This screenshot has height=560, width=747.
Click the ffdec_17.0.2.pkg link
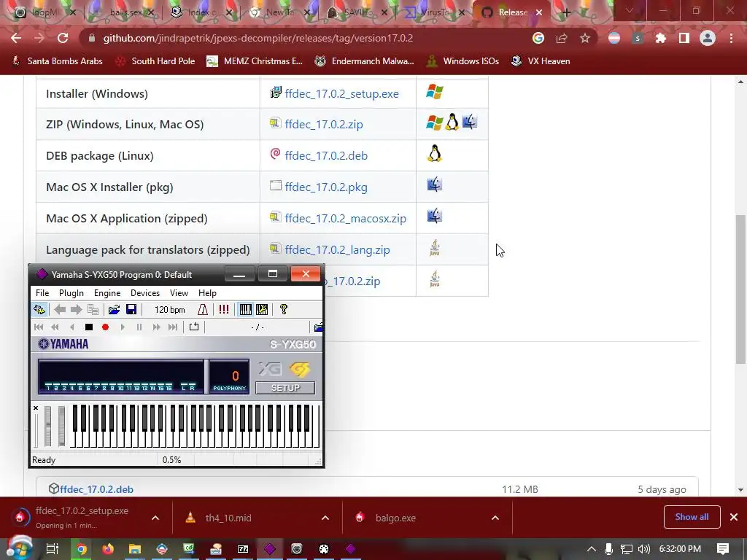coord(326,187)
